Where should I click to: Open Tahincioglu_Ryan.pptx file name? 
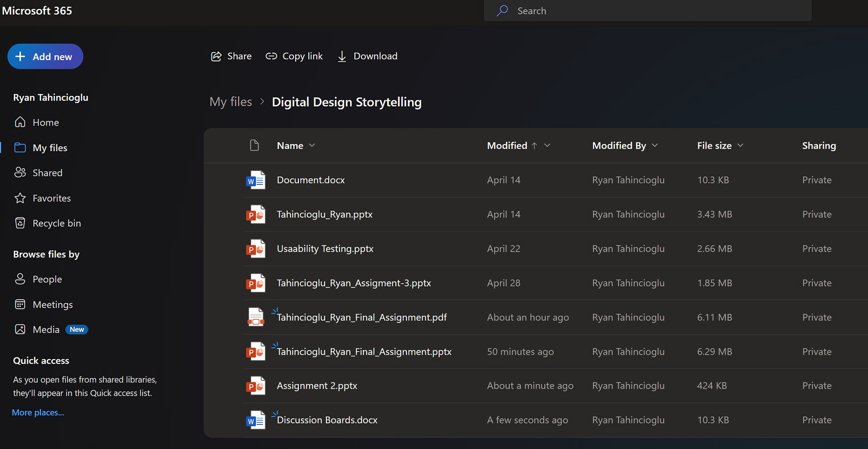click(325, 214)
